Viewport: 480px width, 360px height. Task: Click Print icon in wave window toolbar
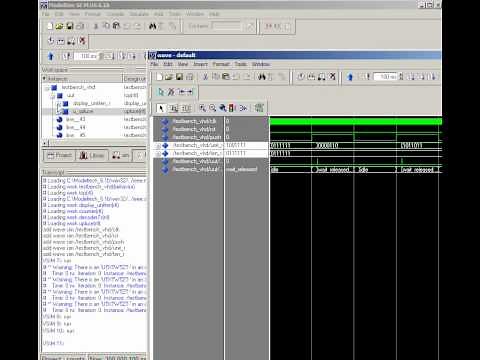click(x=189, y=77)
